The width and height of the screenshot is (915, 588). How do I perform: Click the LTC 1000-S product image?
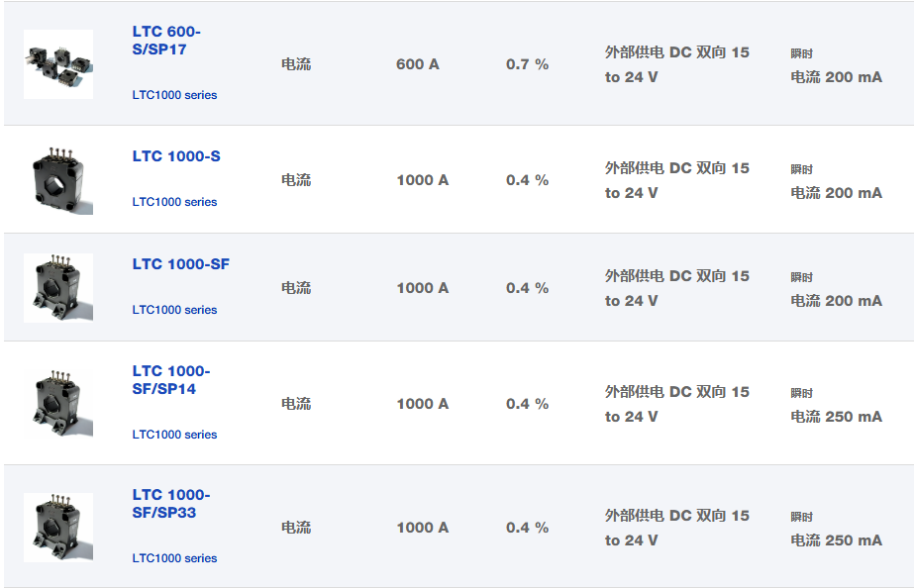[x=58, y=180]
